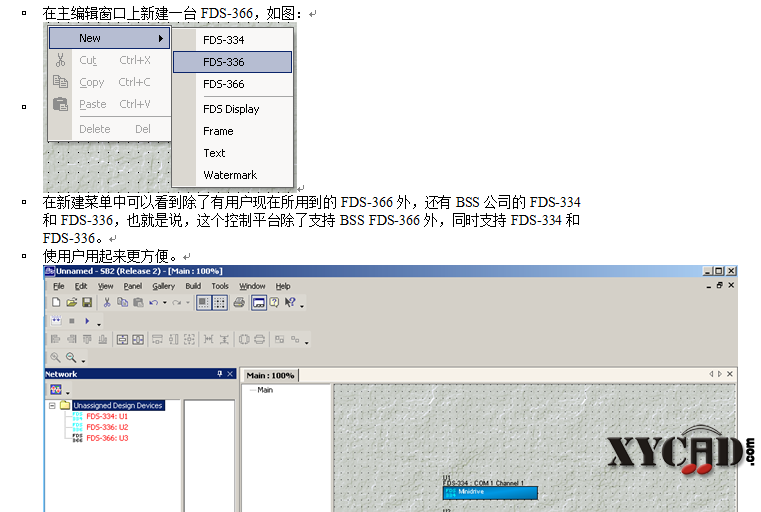Click the Copy toolbar icon
The height and width of the screenshot is (512, 761).
coord(122,302)
